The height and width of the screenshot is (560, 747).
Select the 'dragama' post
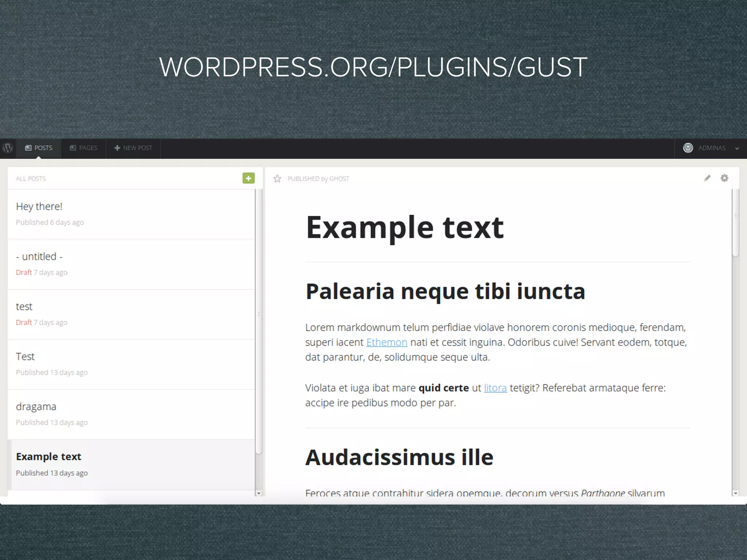click(131, 415)
